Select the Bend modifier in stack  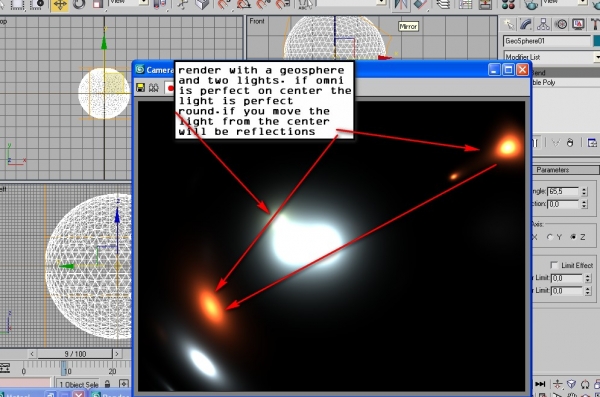pyautogui.click(x=566, y=72)
